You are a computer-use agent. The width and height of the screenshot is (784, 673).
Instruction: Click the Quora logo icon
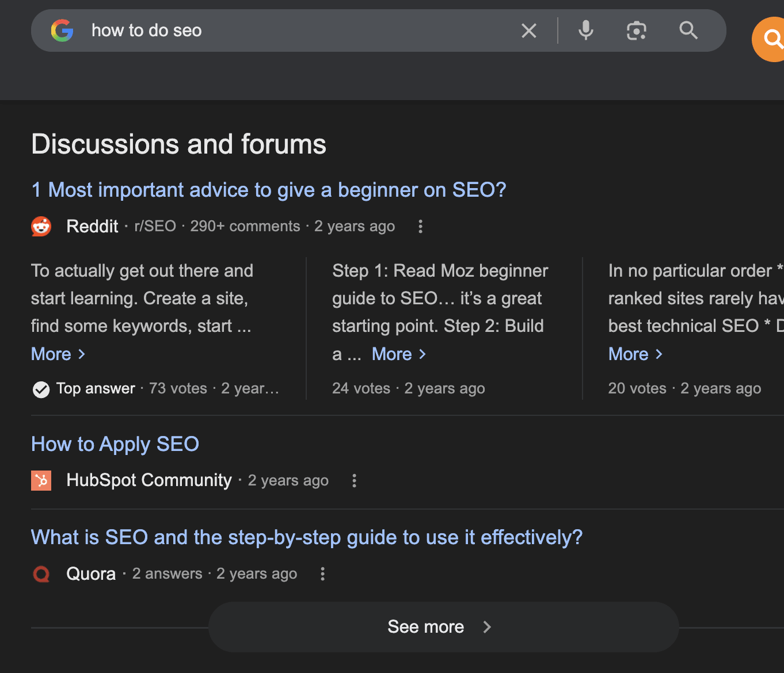click(x=41, y=574)
